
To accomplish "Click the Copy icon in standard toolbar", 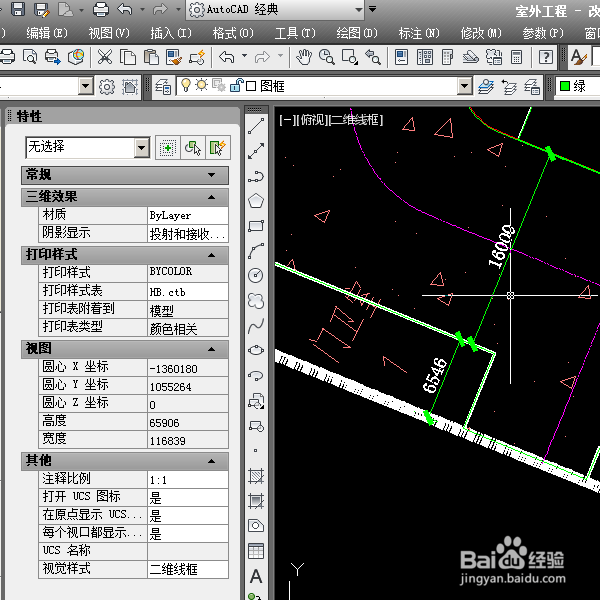I will pos(127,57).
